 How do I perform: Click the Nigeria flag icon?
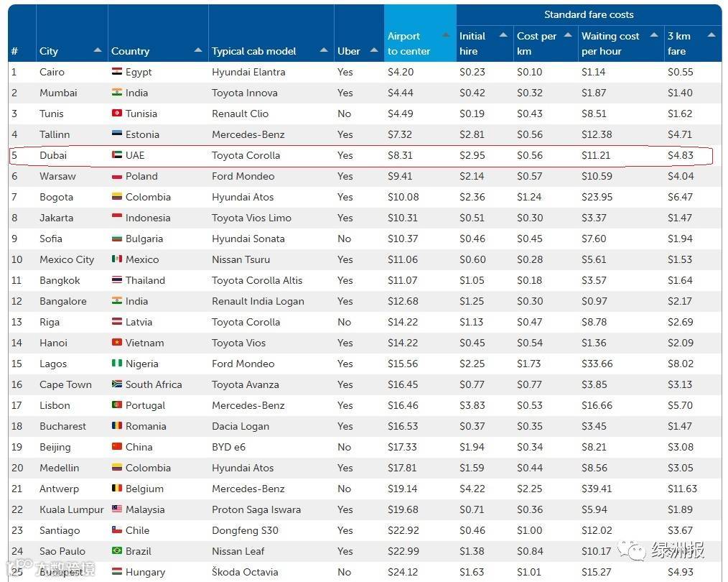[x=117, y=364]
